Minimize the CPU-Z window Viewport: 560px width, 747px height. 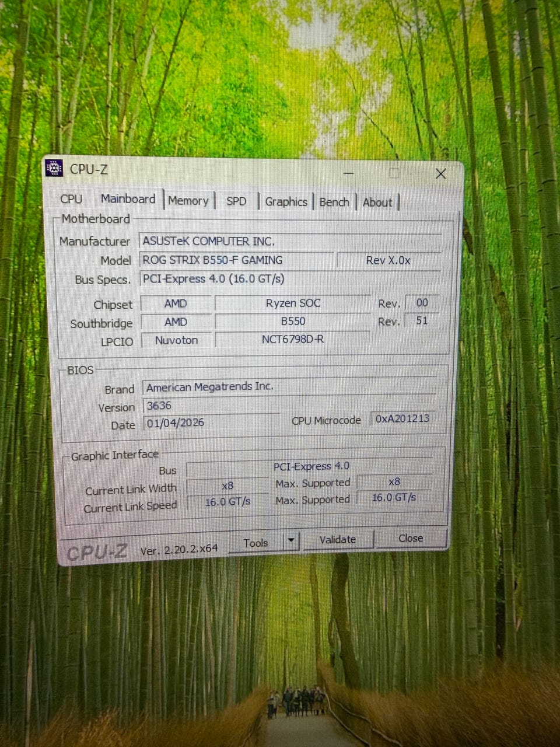pos(348,173)
